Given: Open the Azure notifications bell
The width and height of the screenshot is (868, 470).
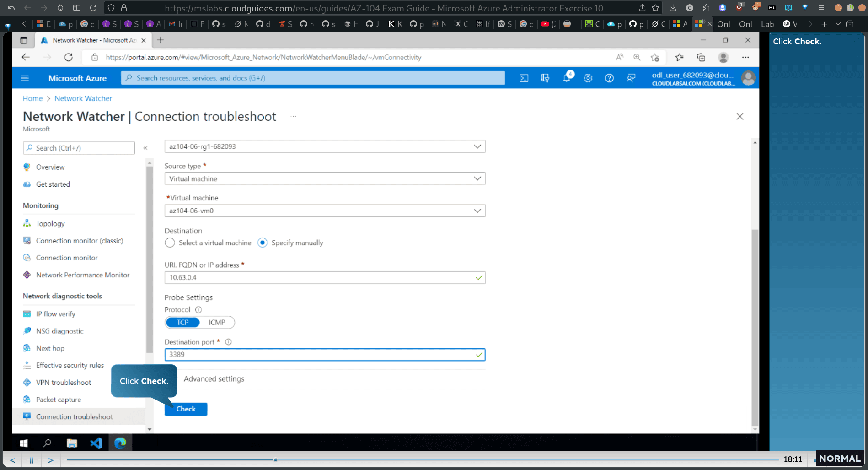Looking at the screenshot, I should pos(567,78).
